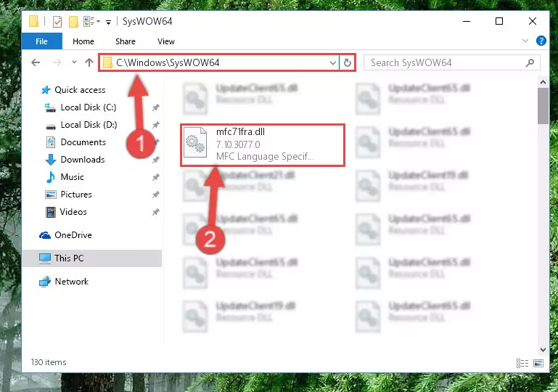Click the vertical scrollbar thumb
Screen dimensions: 558x392
[543, 106]
